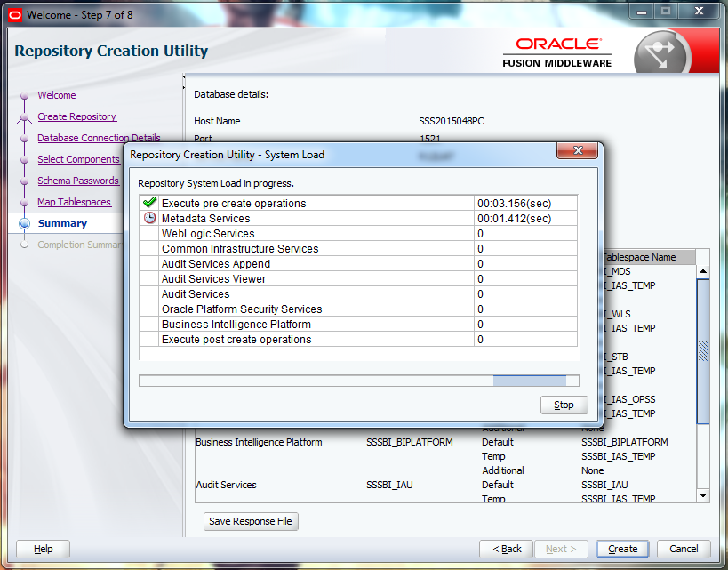The height and width of the screenshot is (570, 728).
Task: Select Business Intelligence Platform row in dialog
Action: click(358, 325)
